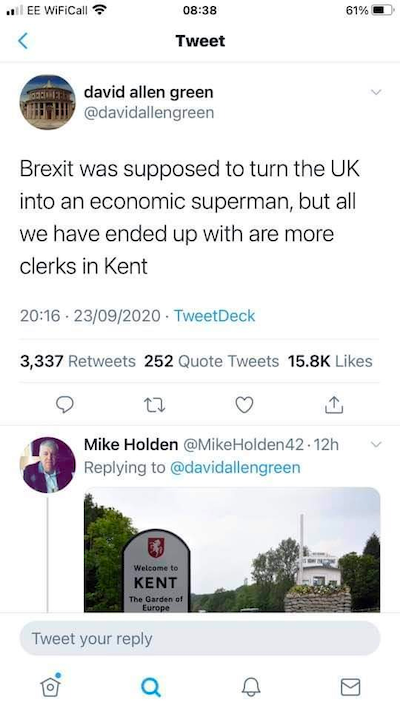
Task: Tap the Tweet your reply field
Action: pyautogui.click(x=200, y=638)
